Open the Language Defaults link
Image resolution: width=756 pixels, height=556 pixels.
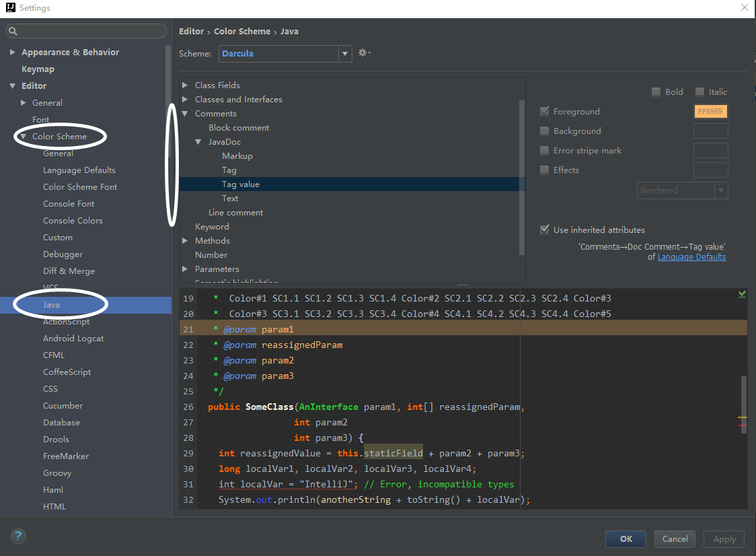(691, 256)
